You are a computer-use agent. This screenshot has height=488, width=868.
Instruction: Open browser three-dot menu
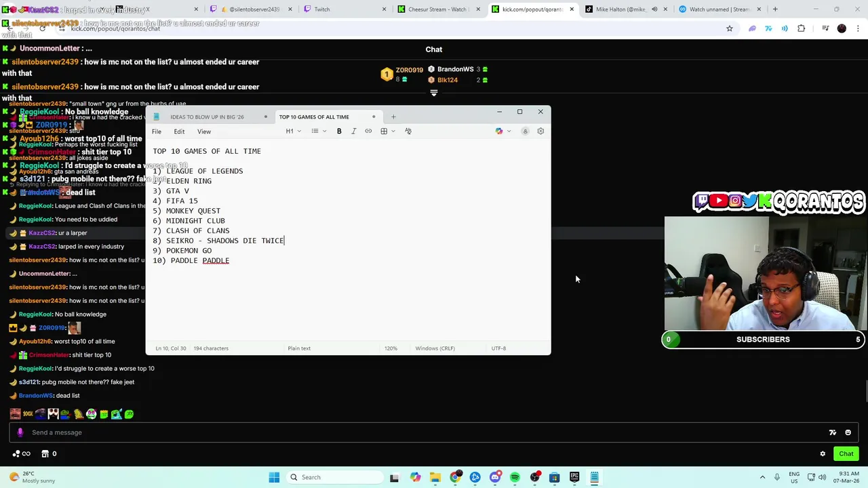tap(859, 28)
